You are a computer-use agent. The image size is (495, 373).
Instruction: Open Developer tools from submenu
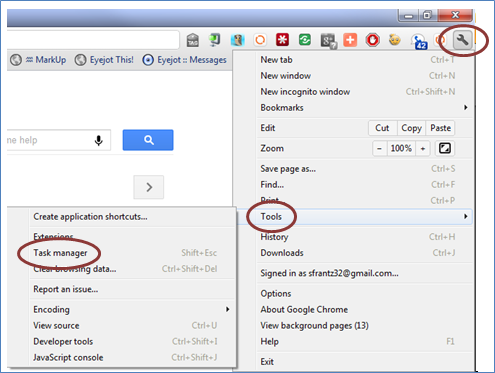click(132, 341)
